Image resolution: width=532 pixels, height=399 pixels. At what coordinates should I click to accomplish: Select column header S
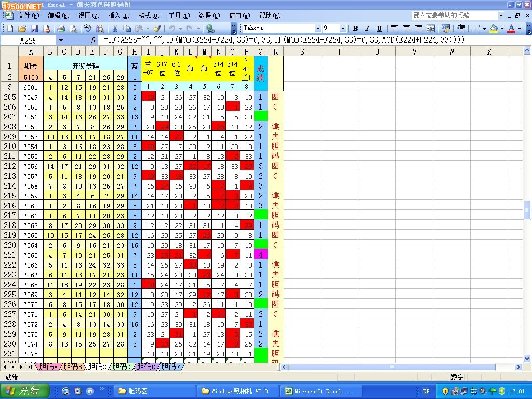click(302, 51)
